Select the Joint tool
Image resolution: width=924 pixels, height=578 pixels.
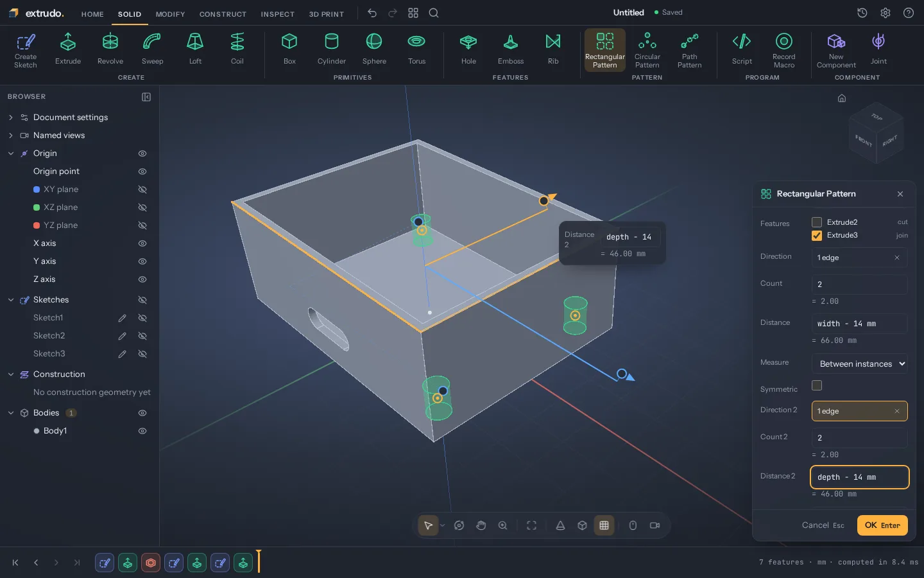(878, 49)
